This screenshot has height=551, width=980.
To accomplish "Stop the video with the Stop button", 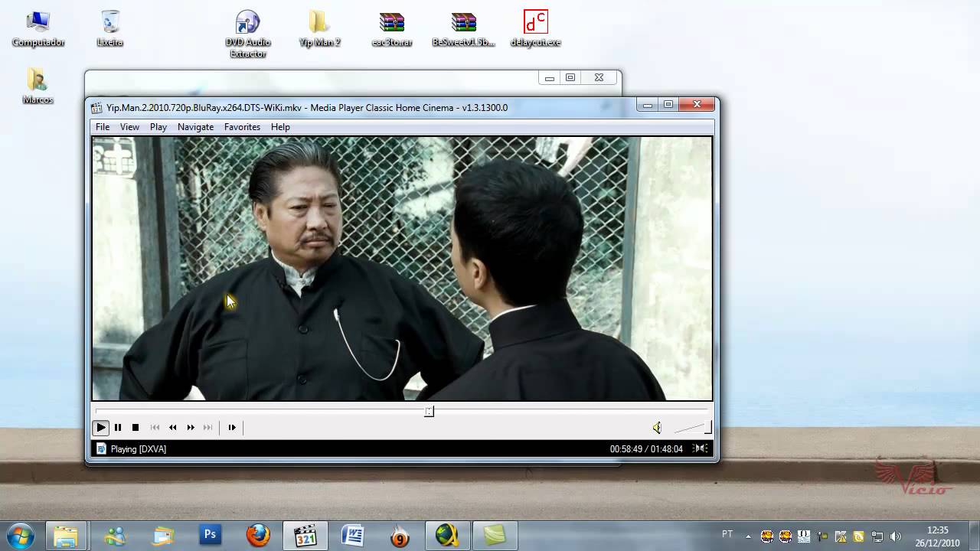I will [136, 428].
